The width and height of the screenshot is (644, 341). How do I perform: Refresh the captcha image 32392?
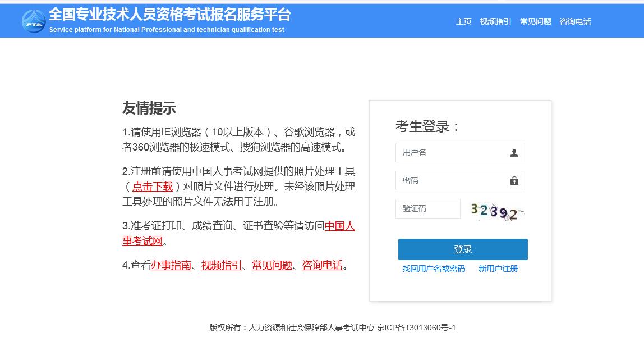pyautogui.click(x=498, y=212)
